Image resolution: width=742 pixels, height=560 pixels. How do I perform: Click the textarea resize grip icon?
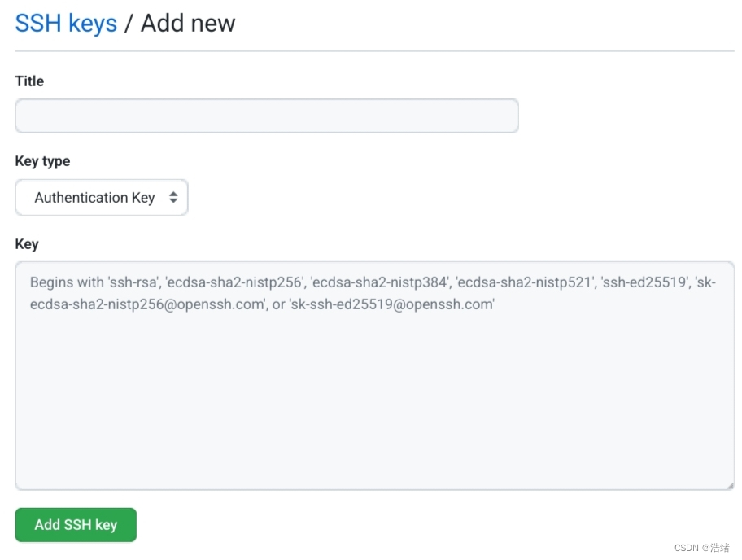pyautogui.click(x=730, y=486)
